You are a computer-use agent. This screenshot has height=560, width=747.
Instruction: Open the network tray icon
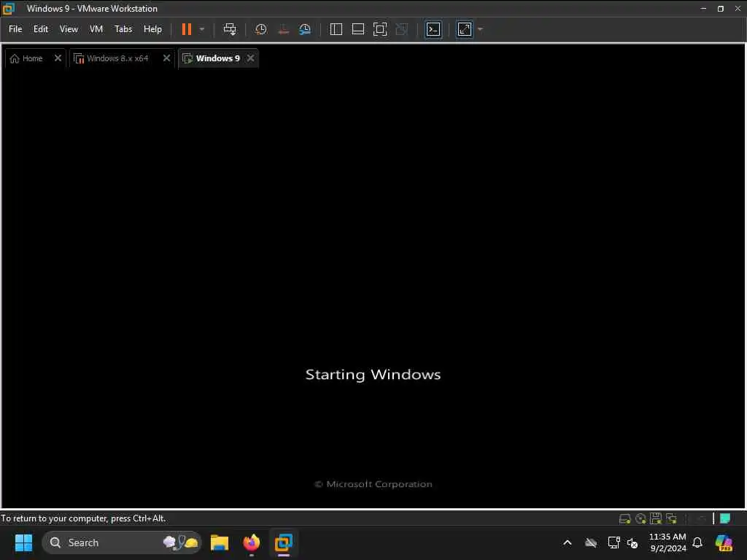(x=614, y=542)
